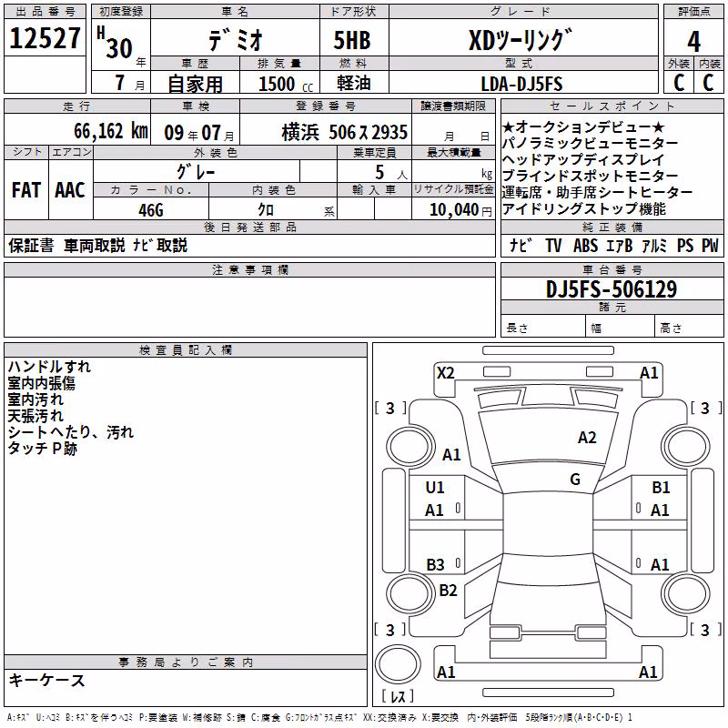The width and height of the screenshot is (728, 728).
Task: Select the アルミ equipment entry
Action: tap(654, 245)
